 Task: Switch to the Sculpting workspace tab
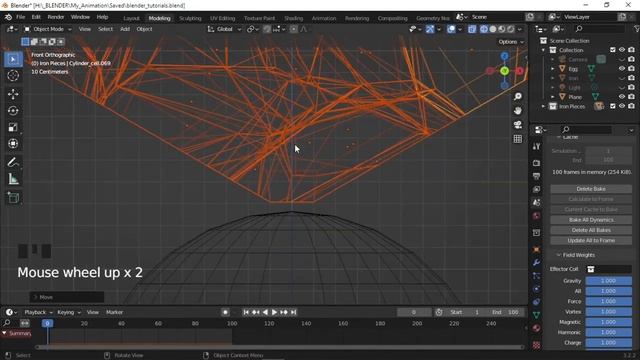pyautogui.click(x=190, y=18)
